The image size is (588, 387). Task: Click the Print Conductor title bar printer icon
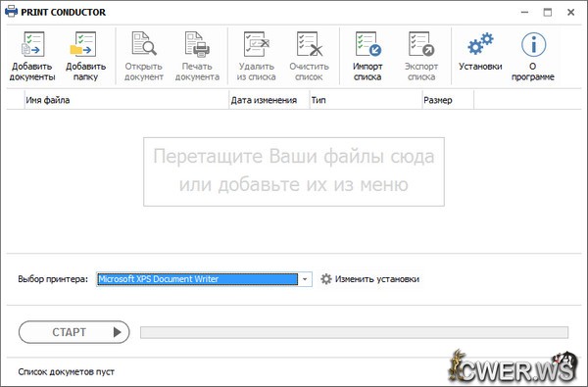(x=11, y=12)
